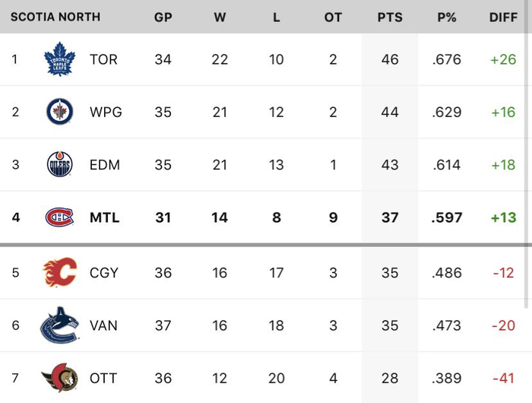
Task: Open the Calgary Flames logo
Action: pos(59,272)
